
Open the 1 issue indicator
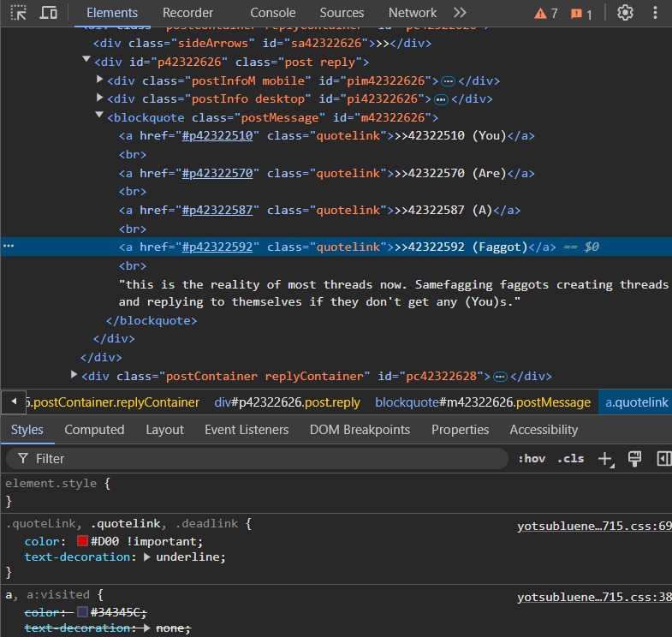click(x=581, y=15)
